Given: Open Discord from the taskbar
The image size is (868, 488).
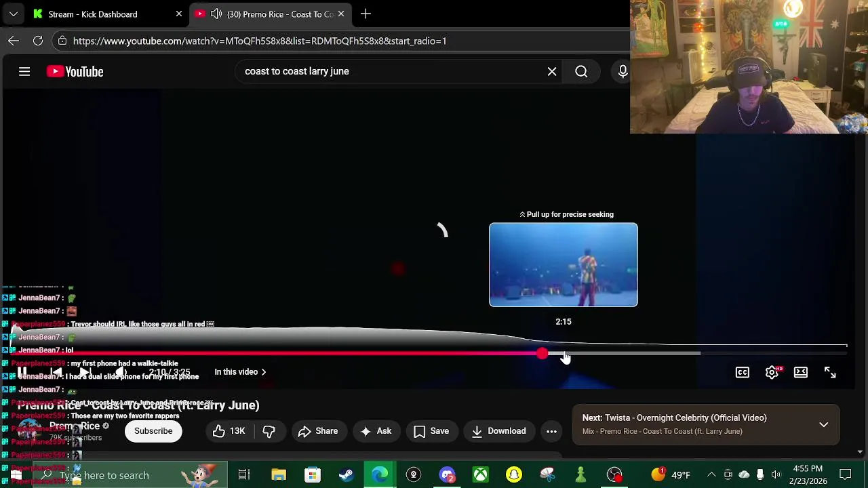Looking at the screenshot, I should [x=447, y=474].
